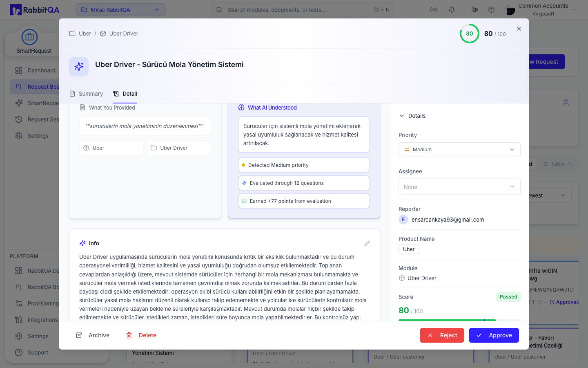The image size is (588, 368).
Task: Click the Uber product name tag
Action: (409, 249)
